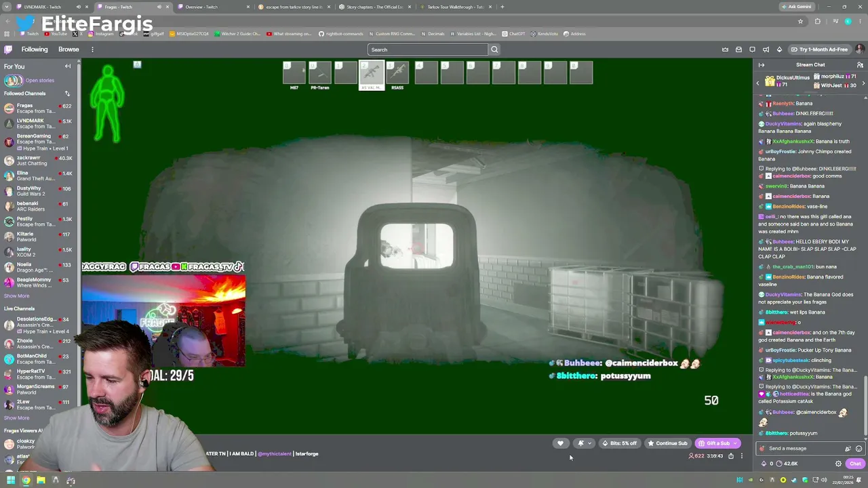Open the Whispers speech bubble icon
This screenshot has height=488, width=868.
click(x=752, y=49)
